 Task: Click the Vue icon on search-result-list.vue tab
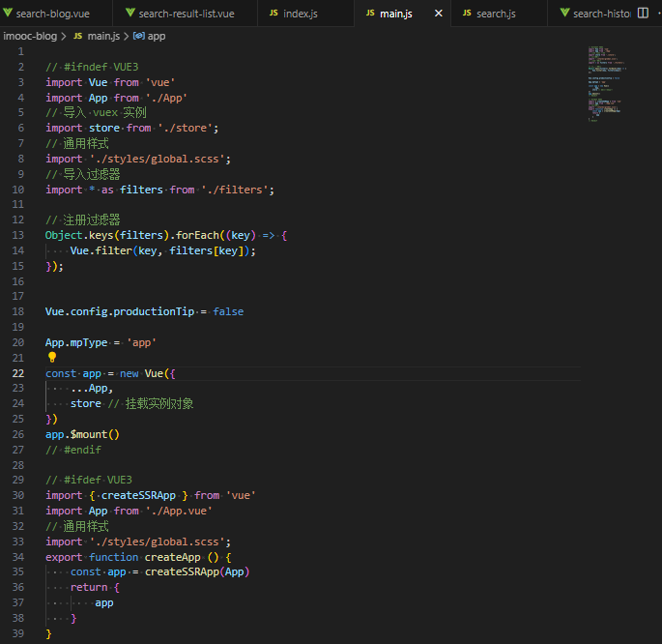click(130, 14)
